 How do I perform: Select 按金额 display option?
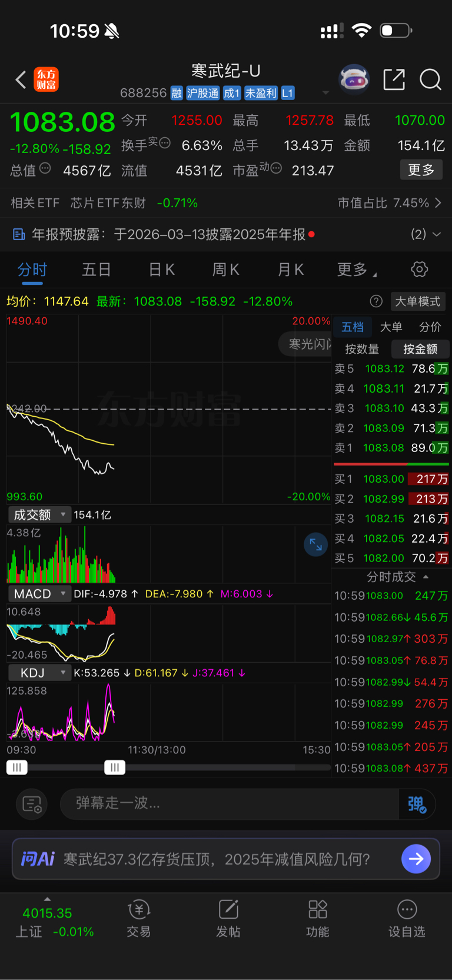pyautogui.click(x=420, y=349)
